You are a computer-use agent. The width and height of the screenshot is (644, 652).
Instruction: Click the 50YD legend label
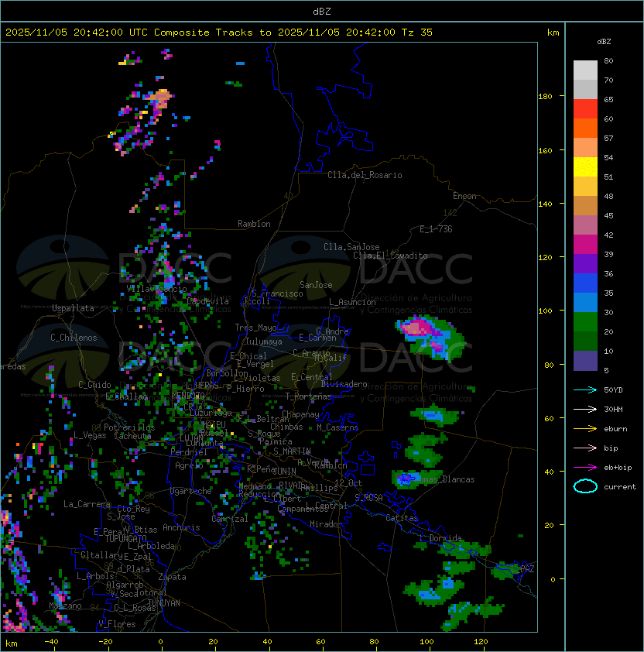(x=613, y=390)
